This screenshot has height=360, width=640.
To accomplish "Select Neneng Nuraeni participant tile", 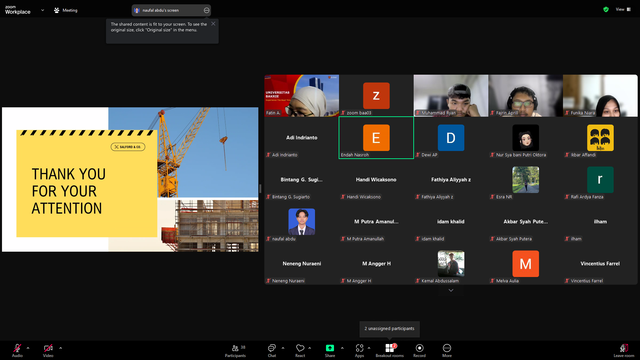I will tap(302, 264).
